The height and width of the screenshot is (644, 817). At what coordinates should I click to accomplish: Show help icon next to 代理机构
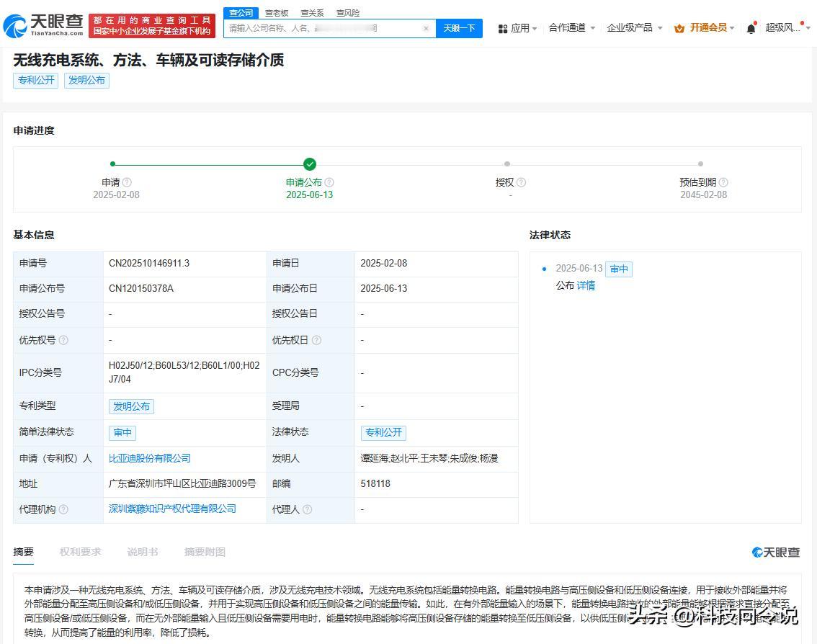63,509
